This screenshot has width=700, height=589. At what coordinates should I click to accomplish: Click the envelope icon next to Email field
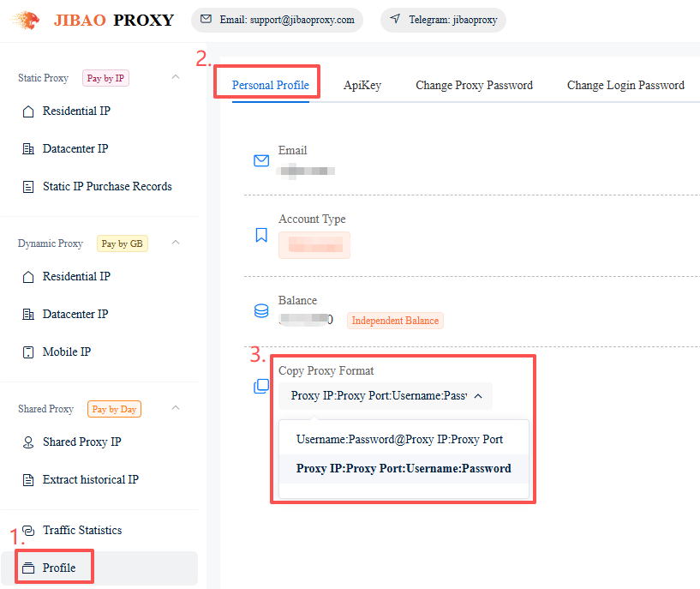[x=261, y=160]
